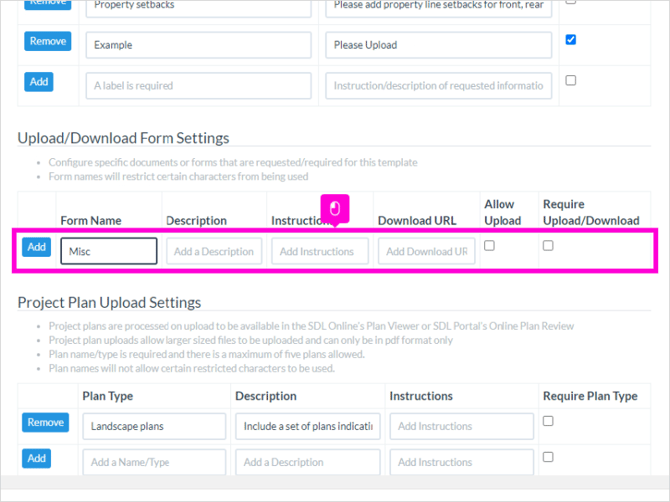
Task: Remove the Landscape plans row
Action: (45, 422)
